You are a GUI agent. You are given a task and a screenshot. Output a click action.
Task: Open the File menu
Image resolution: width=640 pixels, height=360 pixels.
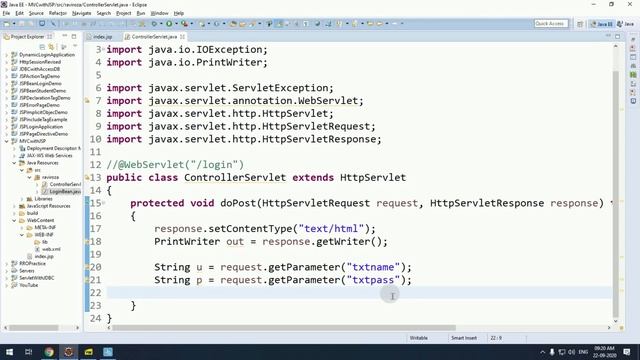pyautogui.click(x=6, y=13)
